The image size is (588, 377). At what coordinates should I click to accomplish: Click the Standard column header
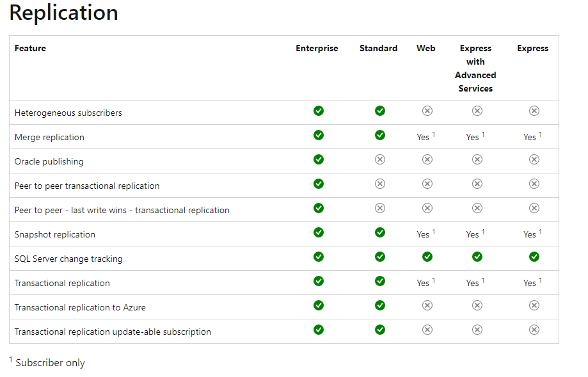[x=378, y=48]
